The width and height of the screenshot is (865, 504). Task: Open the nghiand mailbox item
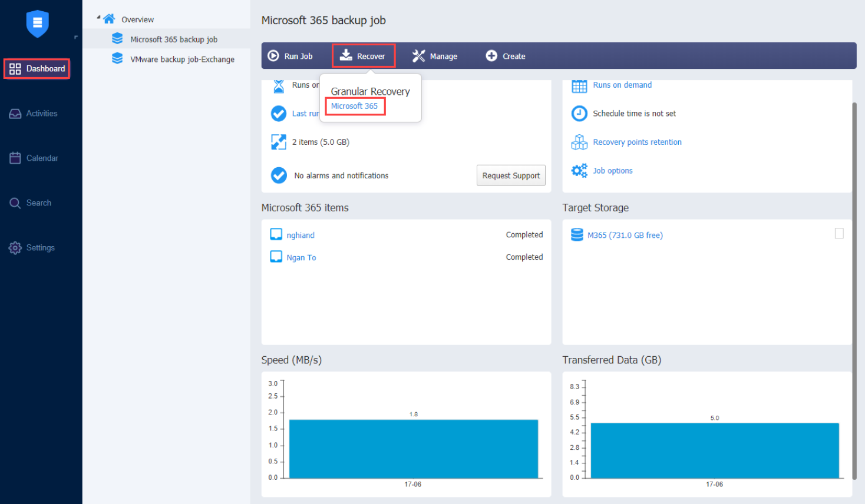pos(300,234)
